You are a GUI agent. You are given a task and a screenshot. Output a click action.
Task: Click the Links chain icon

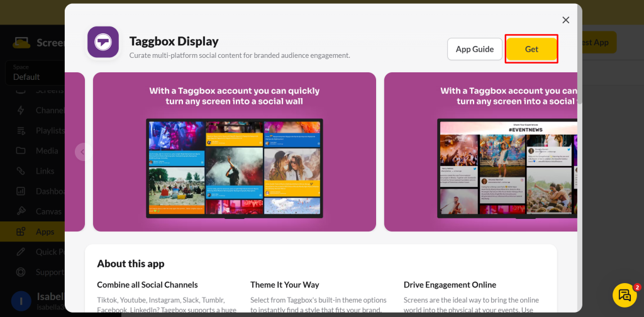click(21, 171)
